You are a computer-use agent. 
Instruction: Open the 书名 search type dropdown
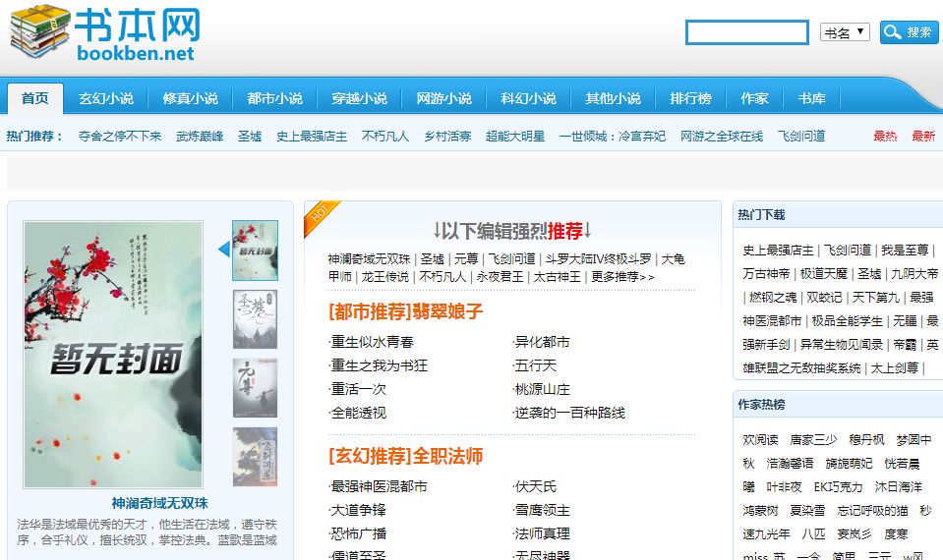click(x=845, y=31)
